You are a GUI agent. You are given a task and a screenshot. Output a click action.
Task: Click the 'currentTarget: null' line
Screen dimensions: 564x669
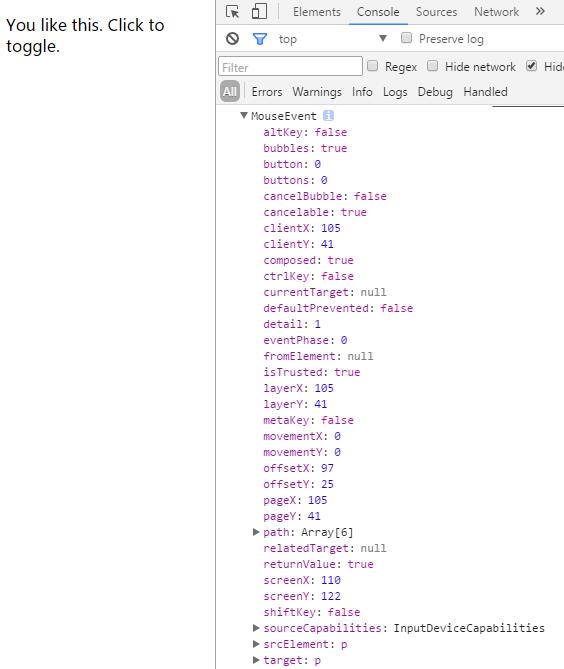point(325,292)
